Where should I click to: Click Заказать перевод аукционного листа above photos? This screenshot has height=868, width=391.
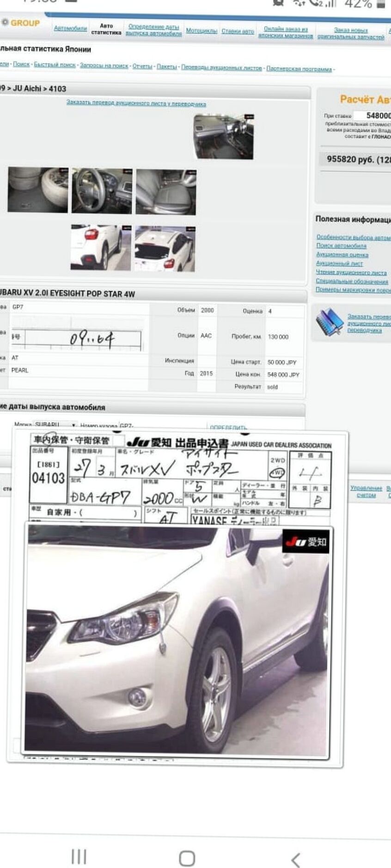tap(136, 103)
